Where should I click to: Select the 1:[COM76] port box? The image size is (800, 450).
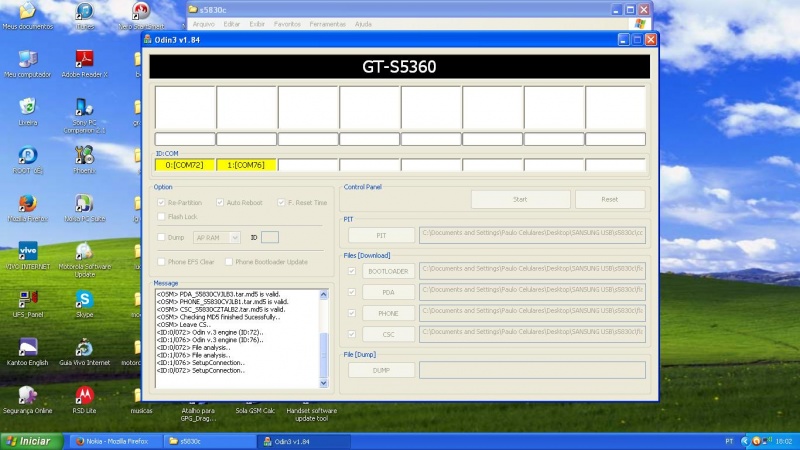[246, 165]
